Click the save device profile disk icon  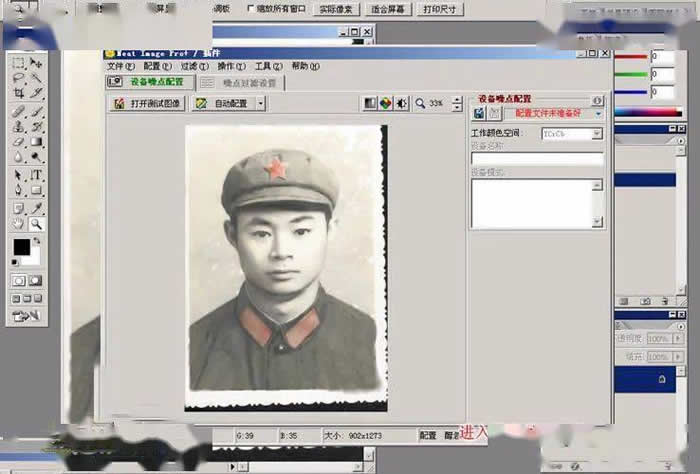click(x=479, y=114)
